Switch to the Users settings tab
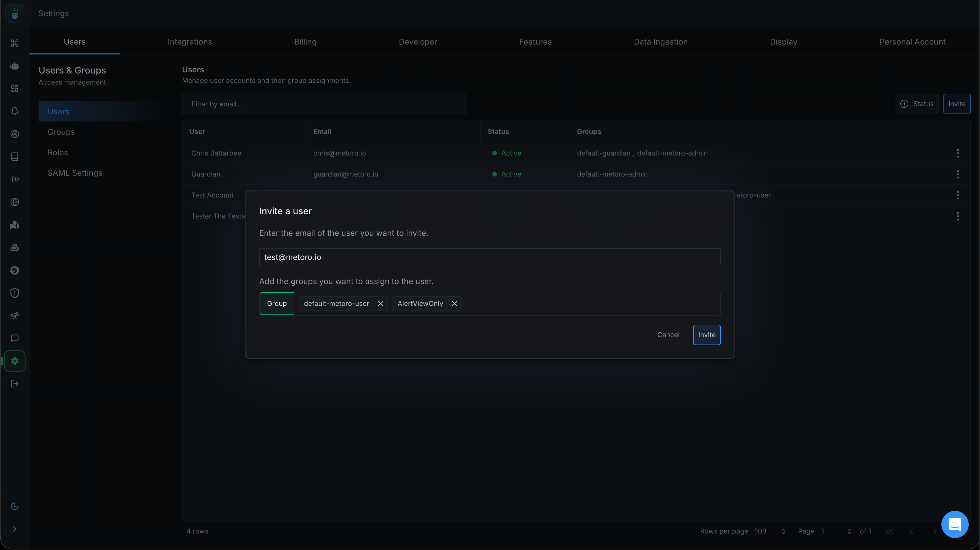Screen dimensions: 980x550 click(75, 42)
